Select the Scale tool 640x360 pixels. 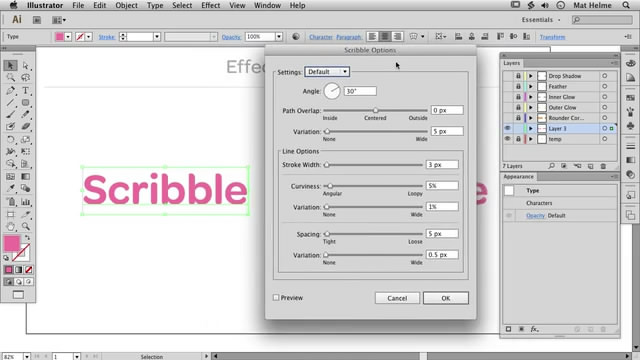[25, 140]
